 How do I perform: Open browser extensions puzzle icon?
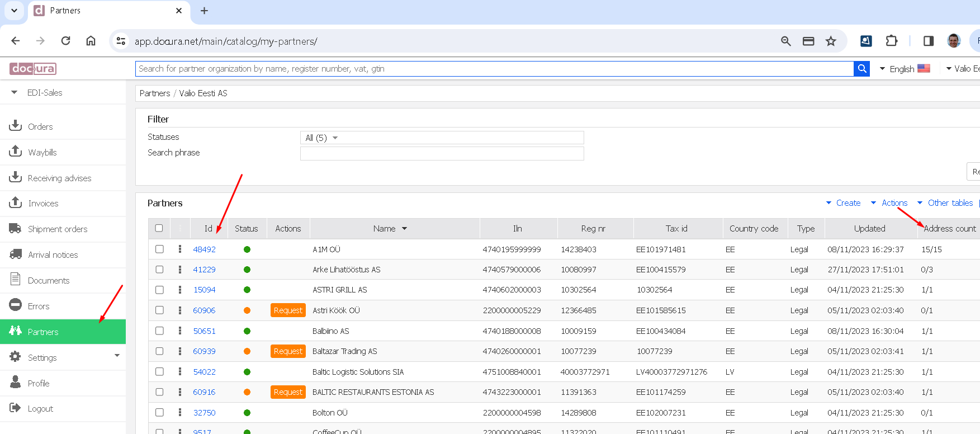click(x=892, y=41)
